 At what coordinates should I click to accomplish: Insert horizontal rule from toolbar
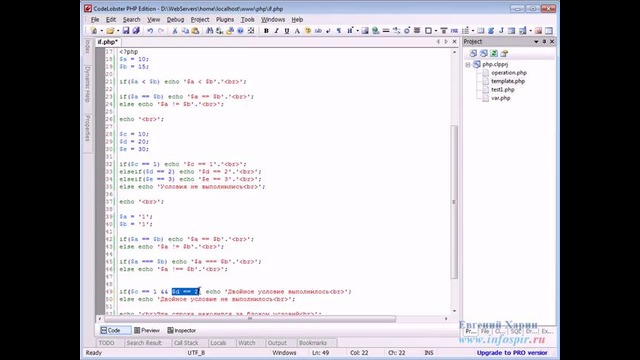click(x=386, y=31)
